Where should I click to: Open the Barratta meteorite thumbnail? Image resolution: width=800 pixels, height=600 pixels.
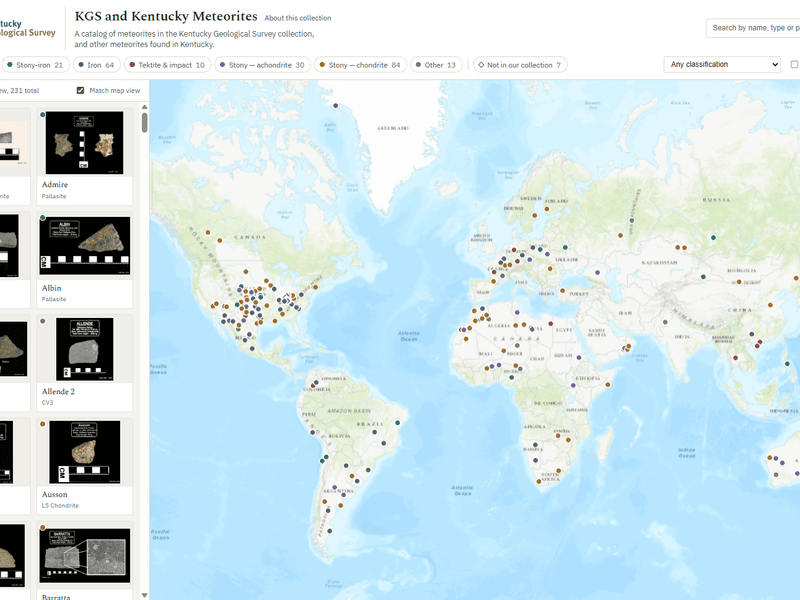[85, 556]
